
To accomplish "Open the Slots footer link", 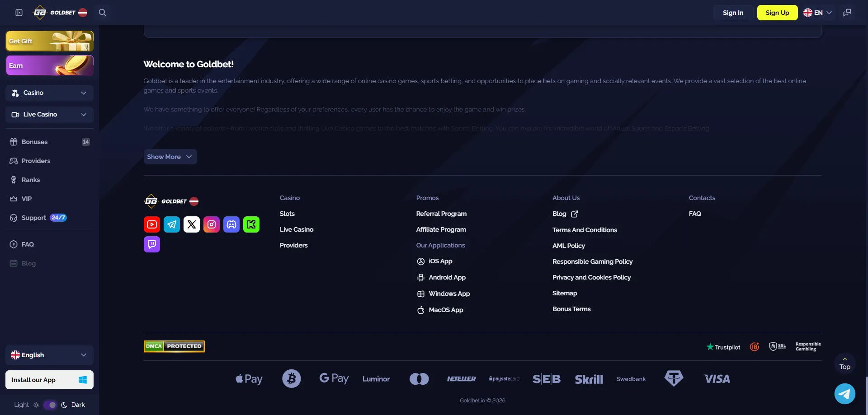I will (x=287, y=214).
